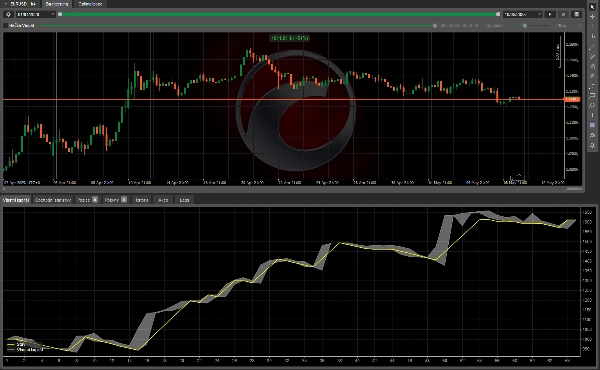
Task: Open the purple drawing color swatch
Action: (x=592, y=125)
